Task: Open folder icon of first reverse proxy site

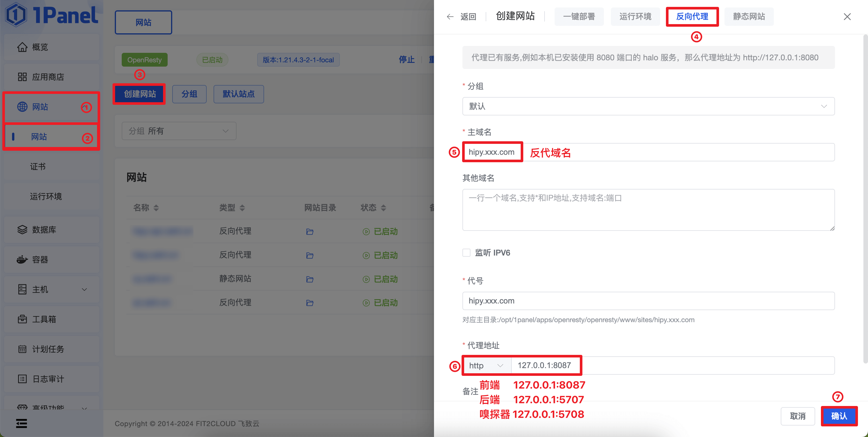Action: point(310,232)
